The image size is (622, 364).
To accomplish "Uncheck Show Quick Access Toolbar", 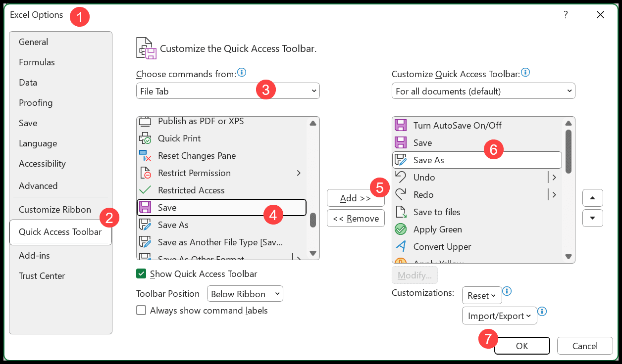I will pos(141,274).
